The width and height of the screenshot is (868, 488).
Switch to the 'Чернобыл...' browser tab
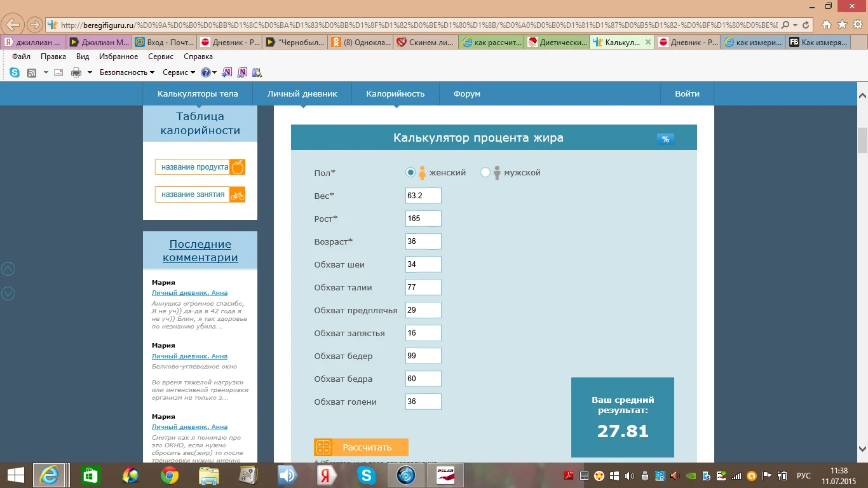[x=295, y=43]
